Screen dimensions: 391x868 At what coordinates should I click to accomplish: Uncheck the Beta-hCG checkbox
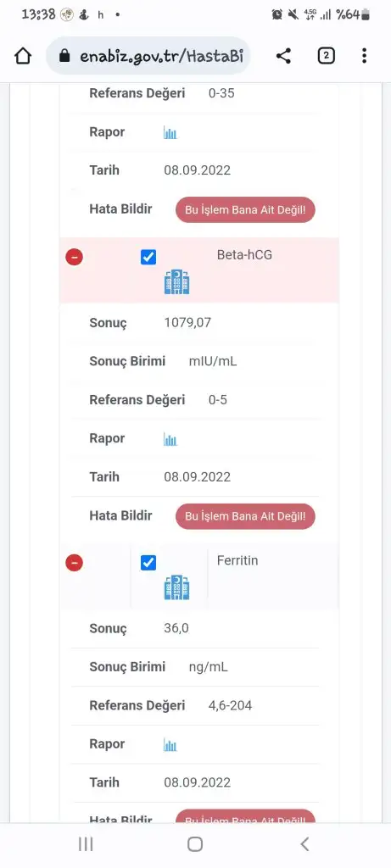click(148, 257)
